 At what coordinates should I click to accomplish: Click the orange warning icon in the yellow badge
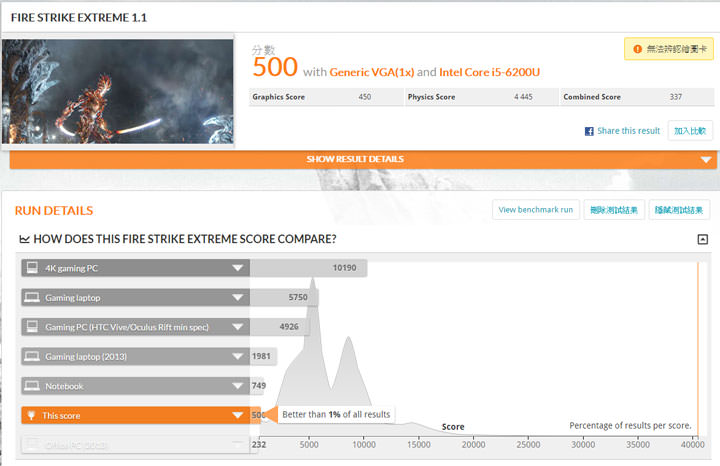click(635, 48)
